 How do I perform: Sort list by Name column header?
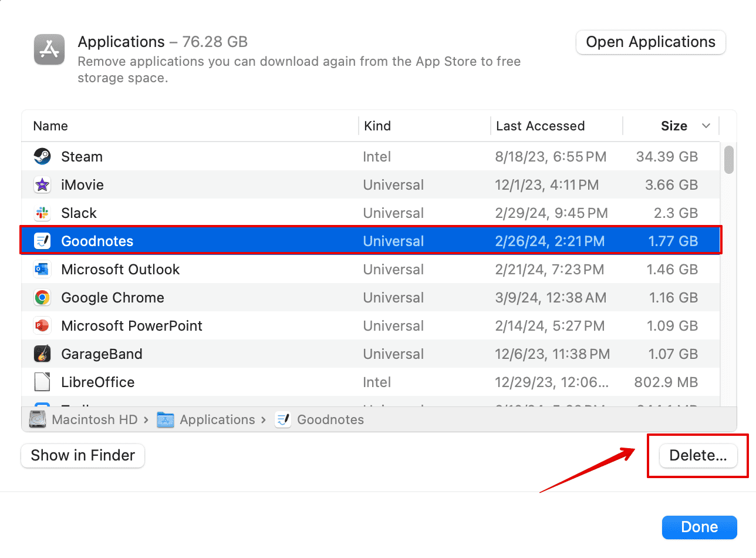[50, 126]
